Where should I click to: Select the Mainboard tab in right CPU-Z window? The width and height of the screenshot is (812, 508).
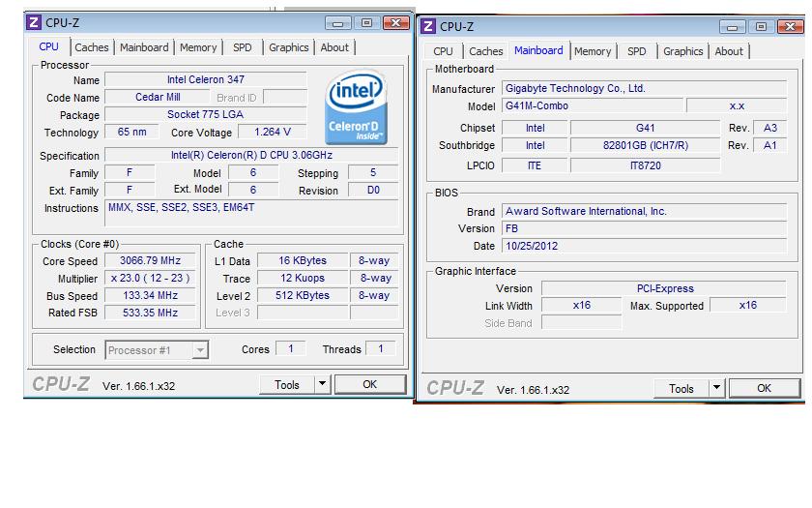coord(538,50)
